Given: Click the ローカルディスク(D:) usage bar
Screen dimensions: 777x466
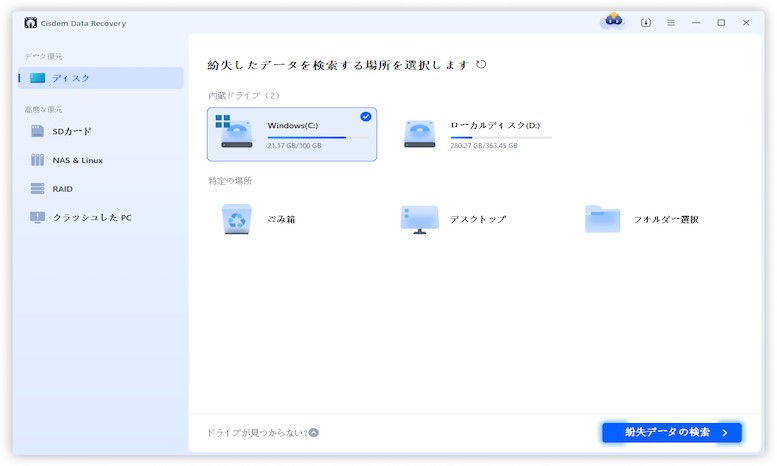Looking at the screenshot, I should pos(501,137).
